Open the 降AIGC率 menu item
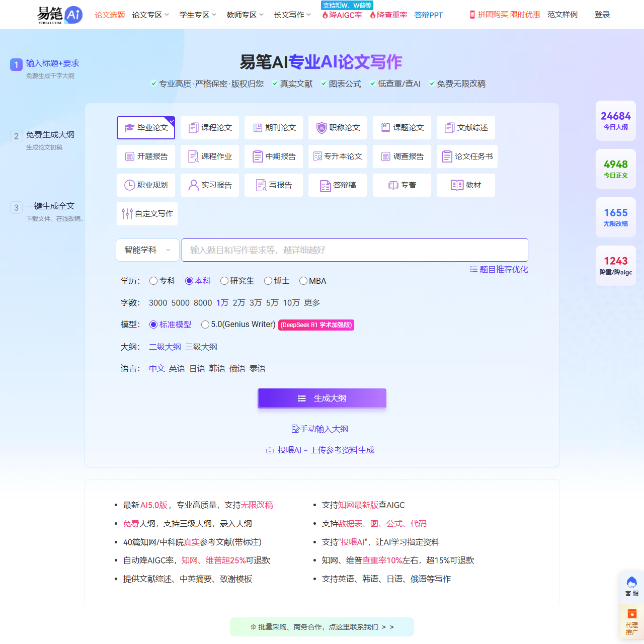This screenshot has height=644, width=644. tap(342, 15)
